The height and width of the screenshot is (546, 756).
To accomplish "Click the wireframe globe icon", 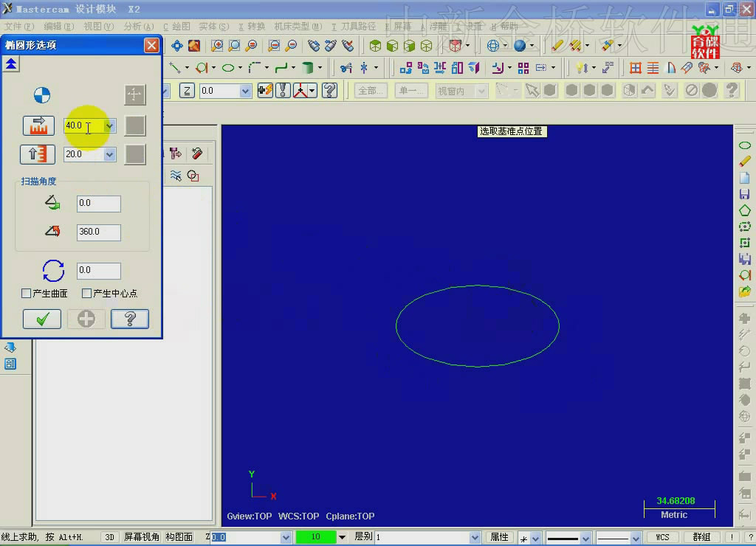I will (492, 46).
